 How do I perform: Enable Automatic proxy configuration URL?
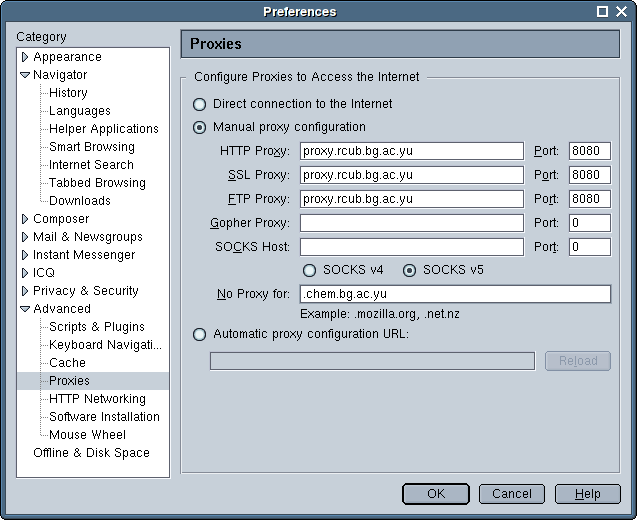200,334
